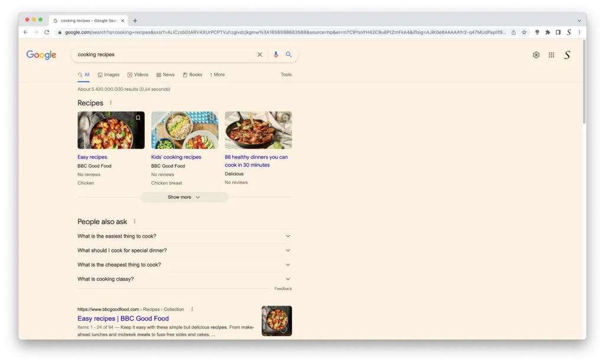Expand 'What is the easiest thing to cook?'
Screen dimensions: 605x364
(x=184, y=236)
